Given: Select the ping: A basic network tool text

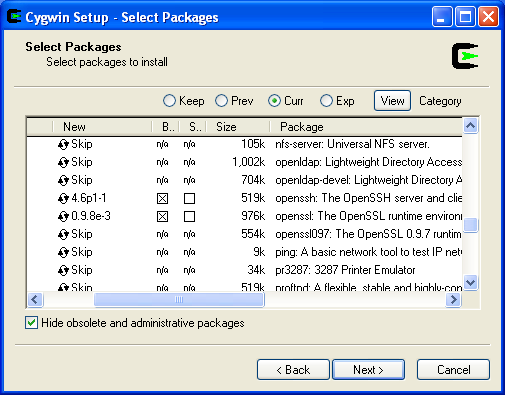Looking at the screenshot, I should (368, 252).
